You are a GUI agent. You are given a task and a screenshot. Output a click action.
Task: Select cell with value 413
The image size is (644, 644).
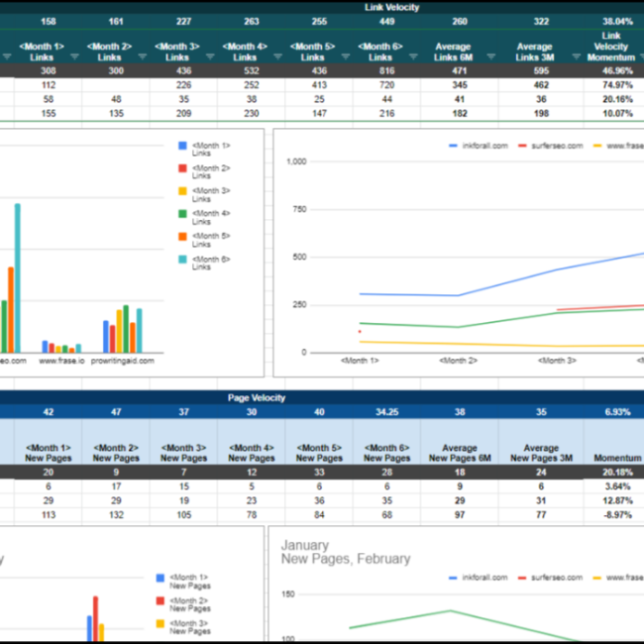point(319,85)
